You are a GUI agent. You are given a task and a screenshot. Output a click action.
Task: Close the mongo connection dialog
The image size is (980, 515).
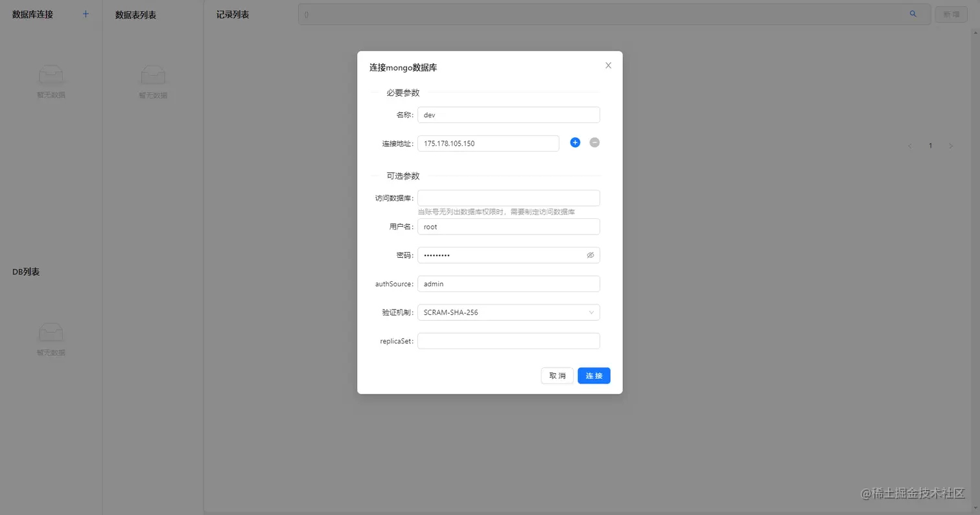tap(608, 65)
